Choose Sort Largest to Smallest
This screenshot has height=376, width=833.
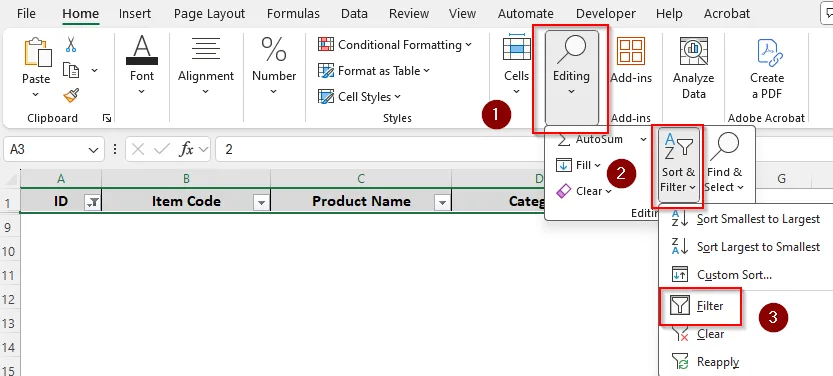(746, 247)
